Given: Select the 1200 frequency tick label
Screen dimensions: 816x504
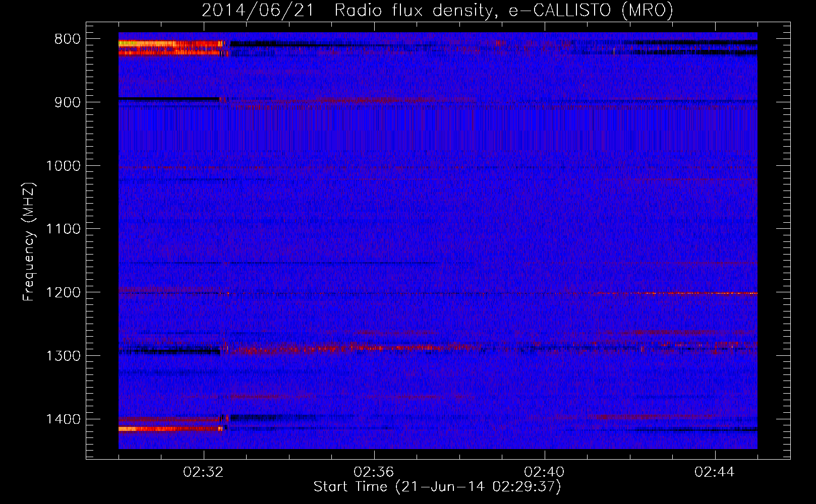Looking at the screenshot, I should point(63,292).
